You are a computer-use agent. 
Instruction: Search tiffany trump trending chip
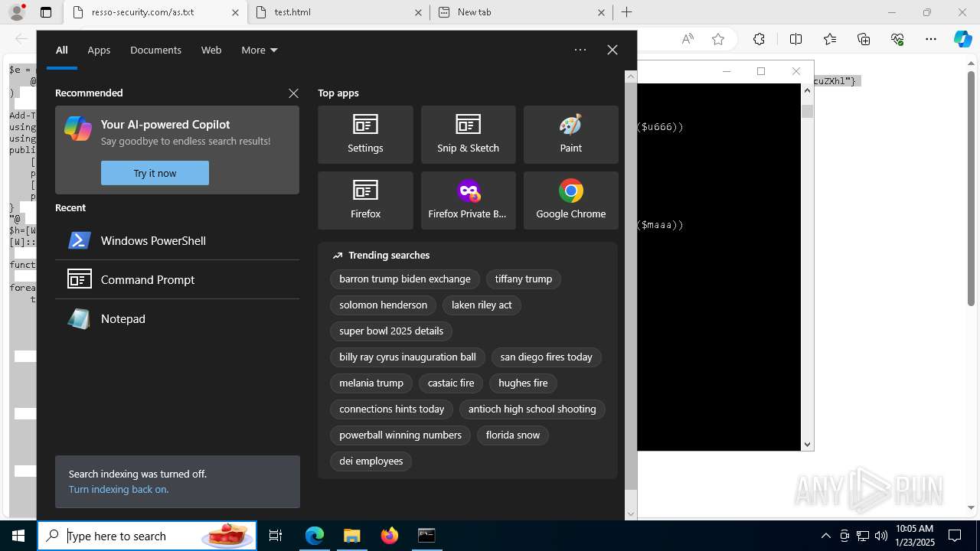click(x=524, y=279)
